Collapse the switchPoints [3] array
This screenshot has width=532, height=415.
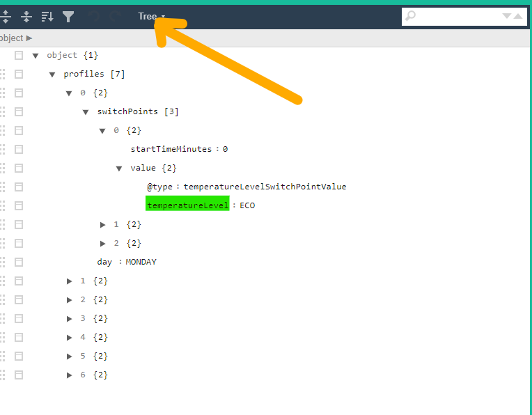point(86,112)
